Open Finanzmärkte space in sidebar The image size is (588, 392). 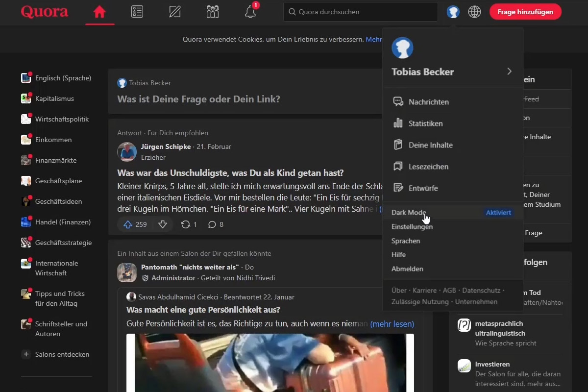(x=49, y=160)
